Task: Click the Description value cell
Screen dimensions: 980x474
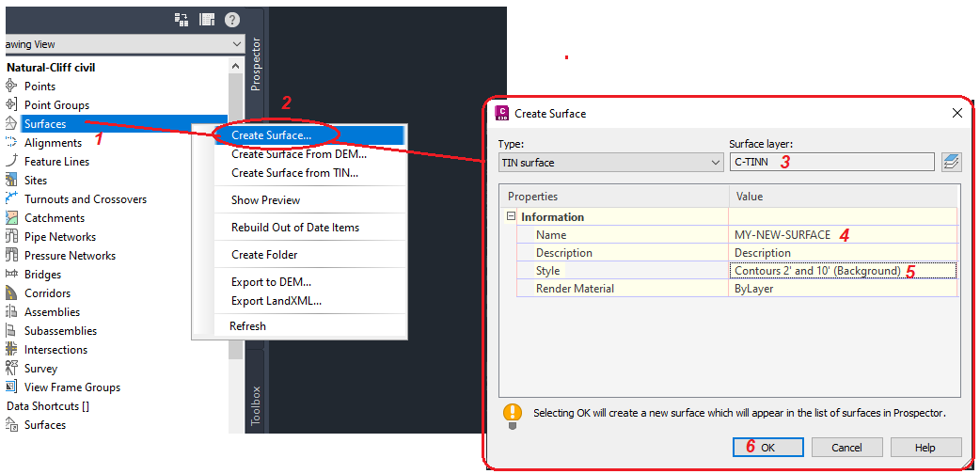Action: pos(843,253)
